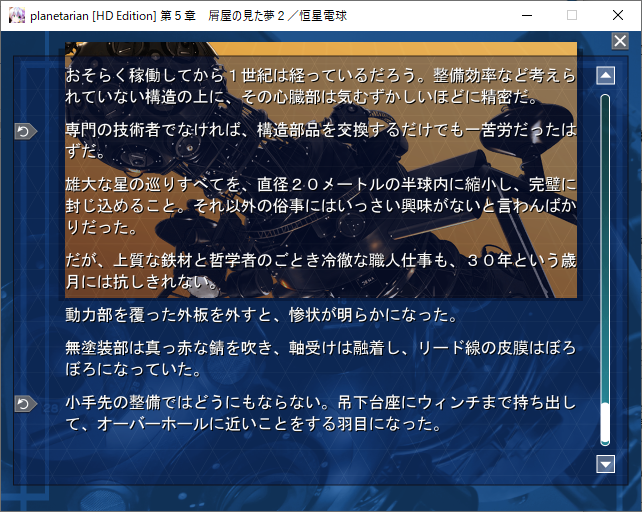Select the line だが、上質な鉄材と哲学者のごとき
This screenshot has height=512, width=642.
321,271
